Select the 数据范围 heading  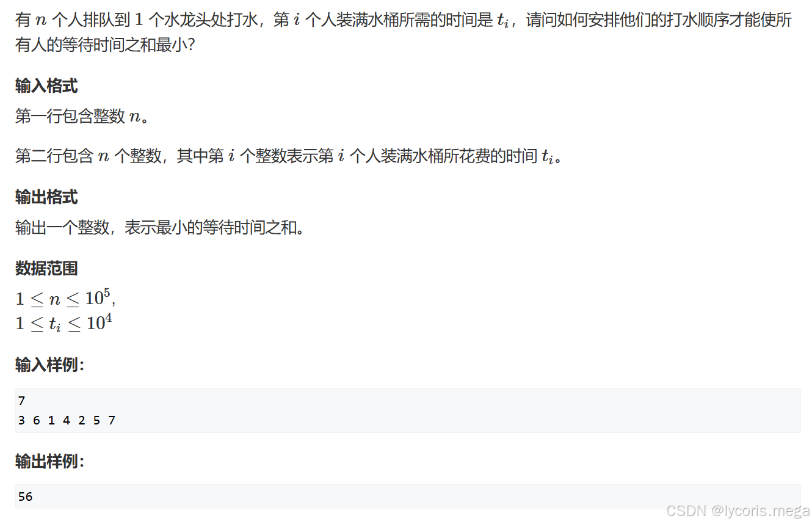46,269
